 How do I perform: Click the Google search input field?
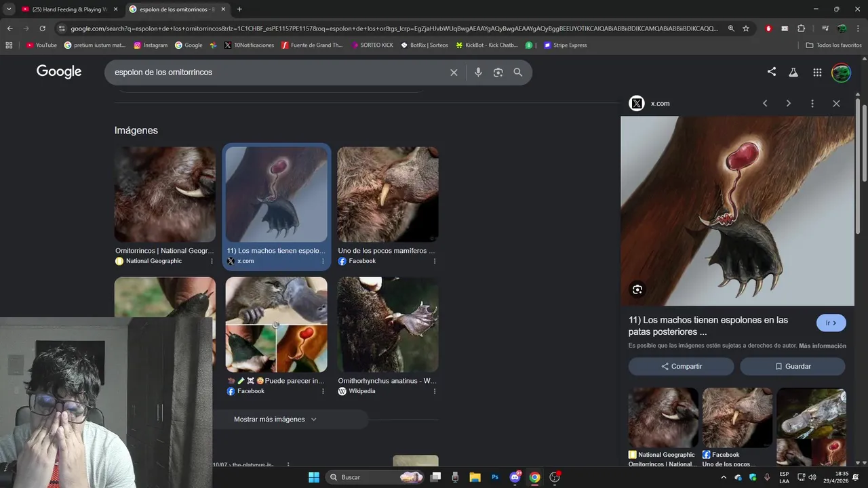tap(278, 73)
